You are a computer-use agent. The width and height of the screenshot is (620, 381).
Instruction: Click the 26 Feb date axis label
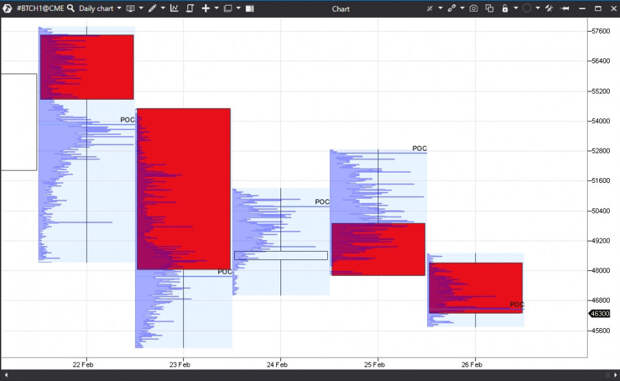pos(472,364)
